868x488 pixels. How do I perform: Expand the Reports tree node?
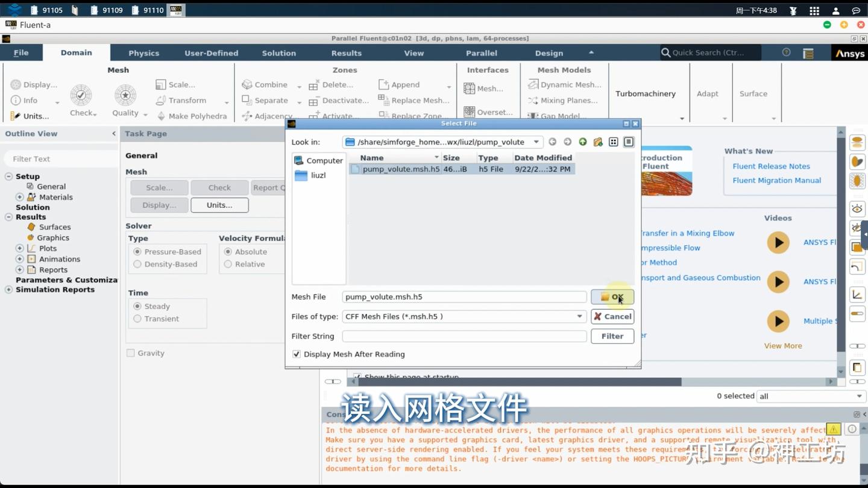pos(20,270)
